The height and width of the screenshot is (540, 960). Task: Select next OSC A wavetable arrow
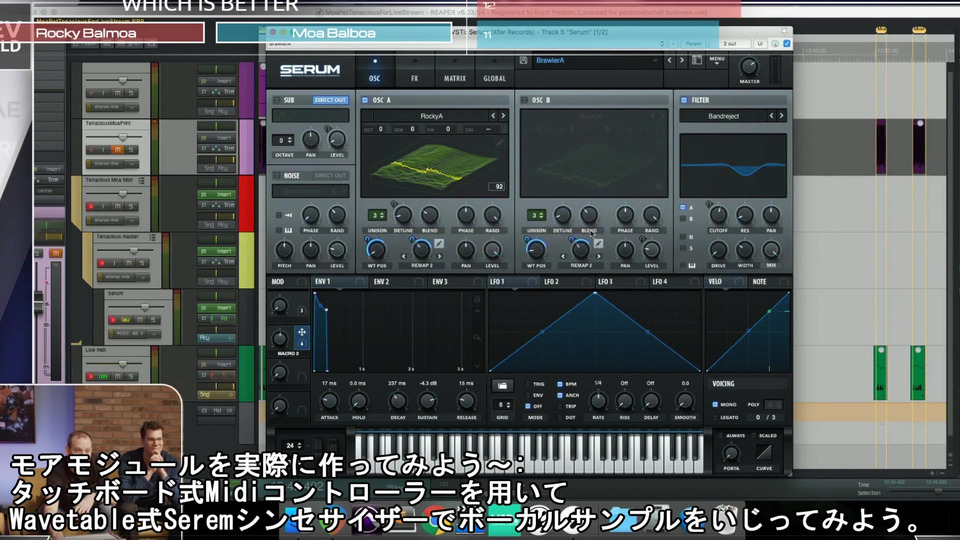click(x=503, y=116)
